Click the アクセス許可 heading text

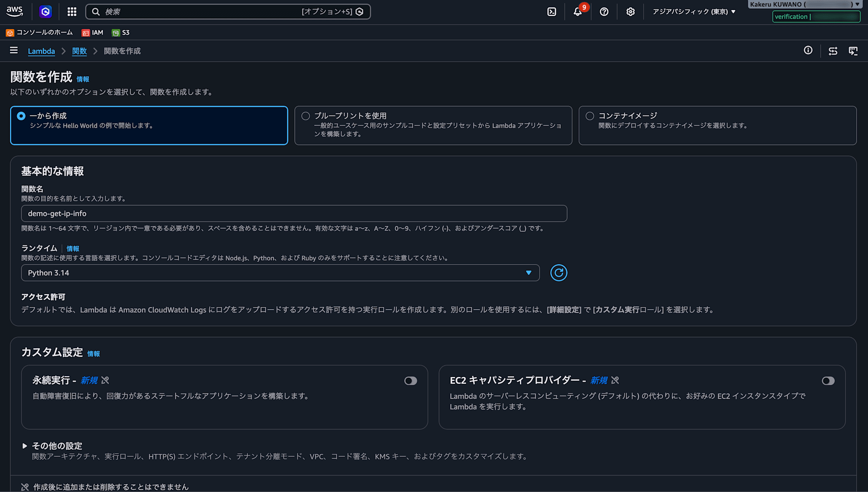tap(43, 297)
